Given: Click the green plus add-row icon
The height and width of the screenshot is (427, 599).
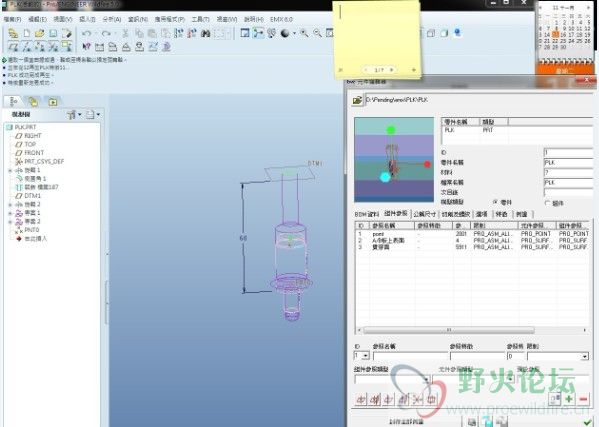Looking at the screenshot, I should point(569,399).
